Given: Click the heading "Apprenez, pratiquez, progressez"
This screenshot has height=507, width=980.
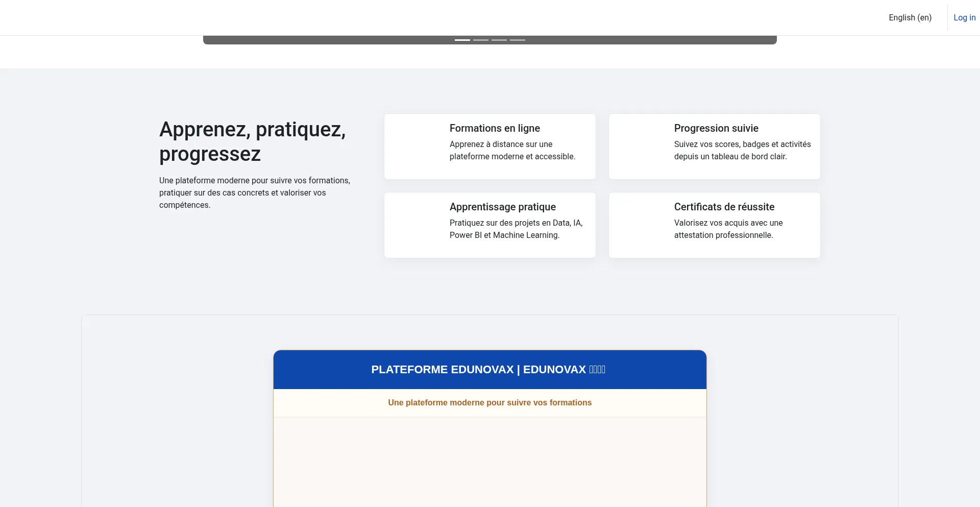Looking at the screenshot, I should [x=253, y=141].
